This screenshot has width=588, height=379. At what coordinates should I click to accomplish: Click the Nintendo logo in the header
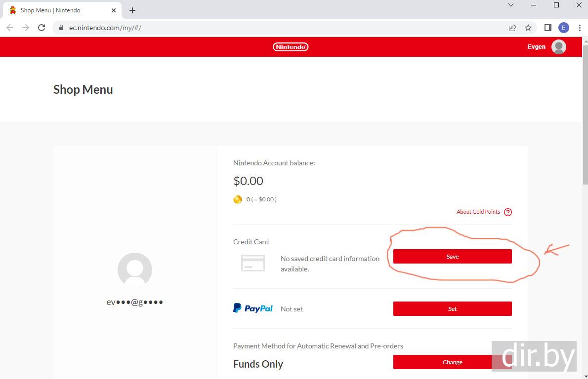(291, 47)
